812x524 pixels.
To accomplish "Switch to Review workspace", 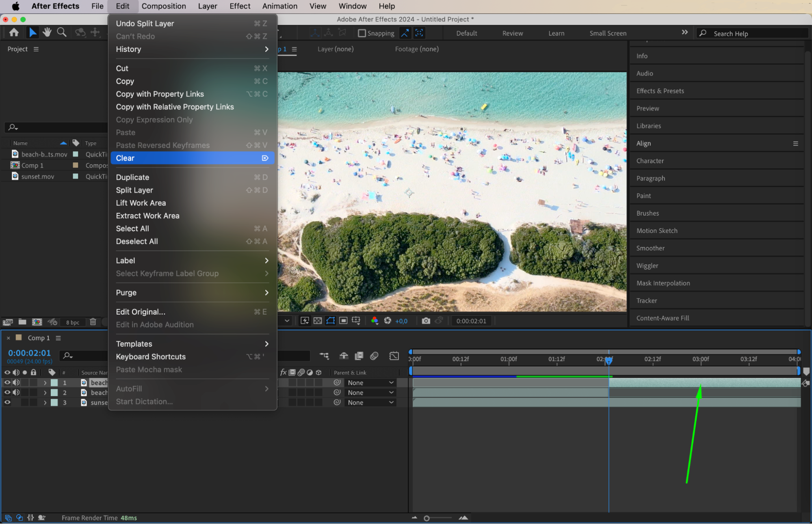I will coord(512,33).
